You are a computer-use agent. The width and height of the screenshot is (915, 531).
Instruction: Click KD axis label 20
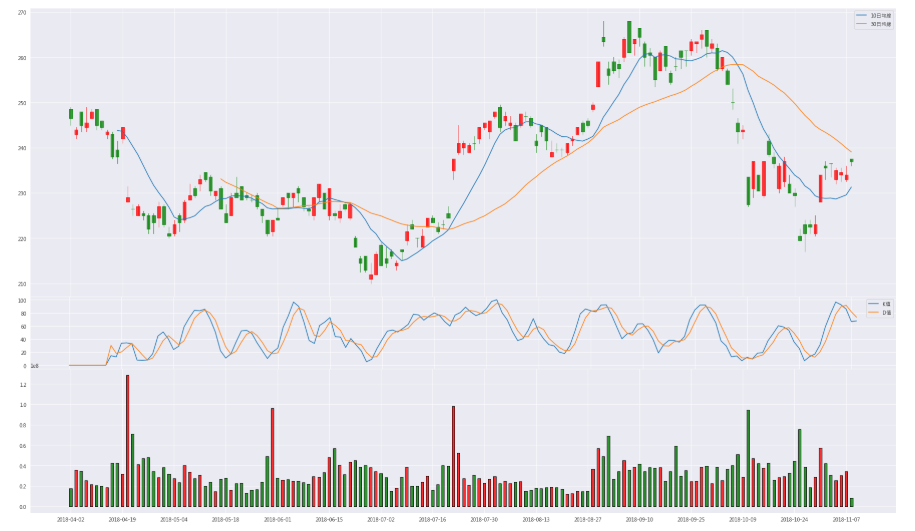coord(23,353)
